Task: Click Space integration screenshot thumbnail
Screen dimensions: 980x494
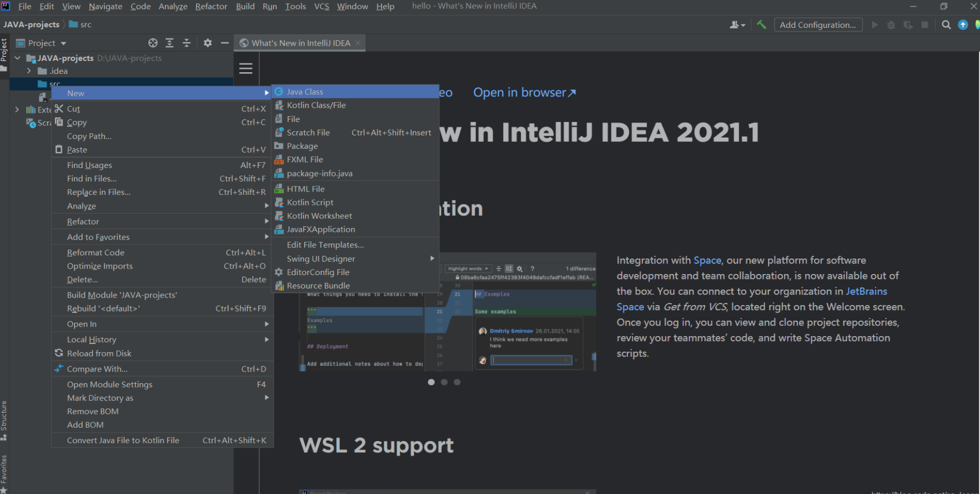Action: 447,312
